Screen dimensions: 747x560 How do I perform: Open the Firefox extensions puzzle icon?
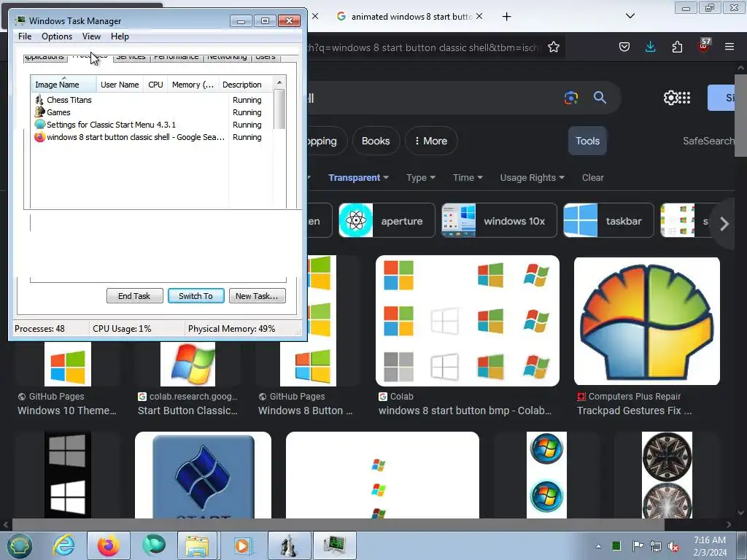[x=677, y=47]
